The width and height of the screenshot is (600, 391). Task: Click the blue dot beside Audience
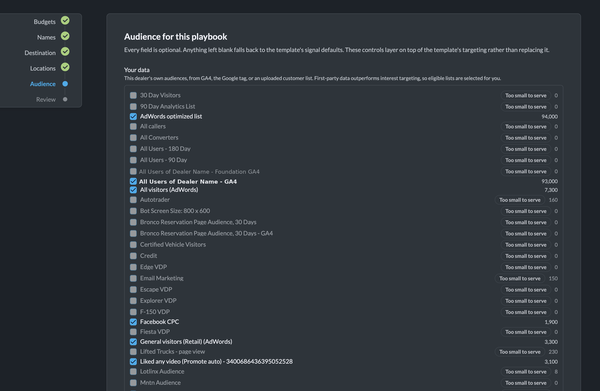coord(65,84)
